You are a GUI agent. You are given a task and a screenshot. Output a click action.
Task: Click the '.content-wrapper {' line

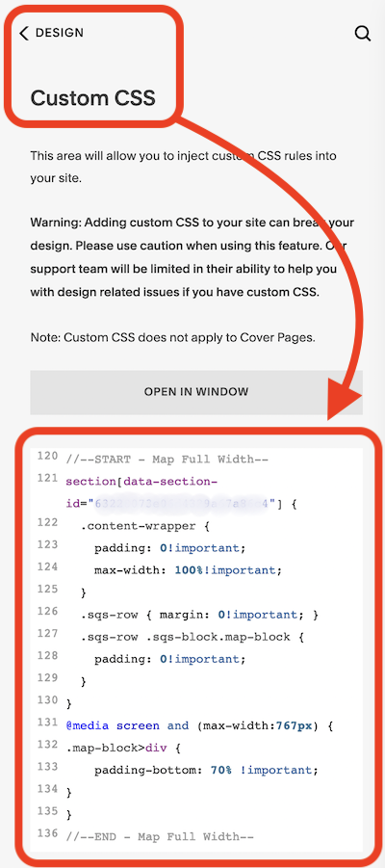145,526
